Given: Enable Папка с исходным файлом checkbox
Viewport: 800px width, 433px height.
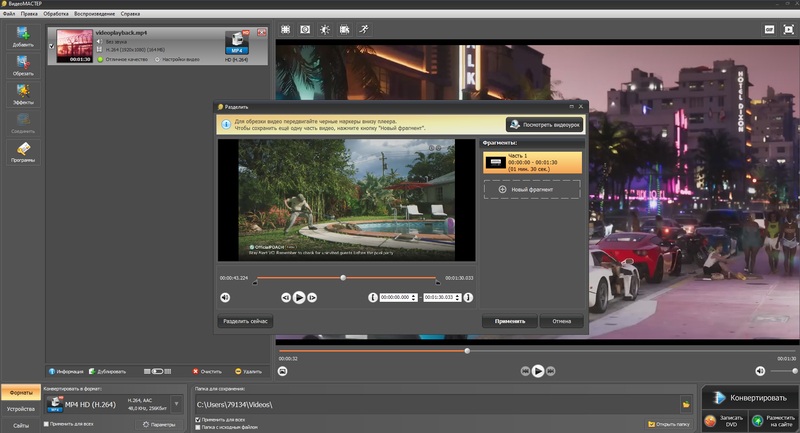Looking at the screenshot, I should pyautogui.click(x=198, y=427).
